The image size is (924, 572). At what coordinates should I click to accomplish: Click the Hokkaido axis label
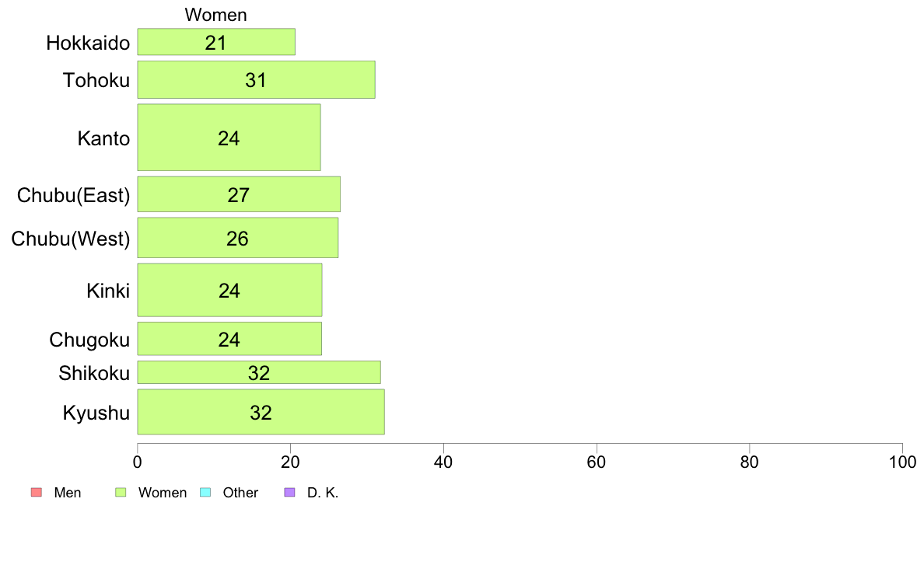click(x=88, y=43)
